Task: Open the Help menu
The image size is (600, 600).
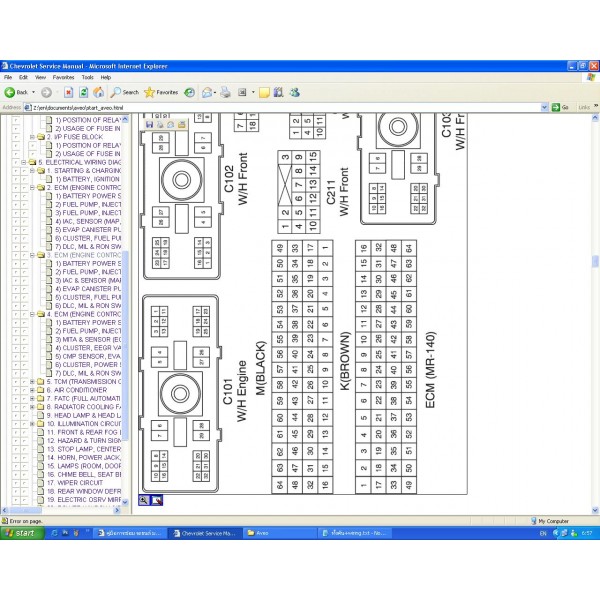Action: pos(106,77)
